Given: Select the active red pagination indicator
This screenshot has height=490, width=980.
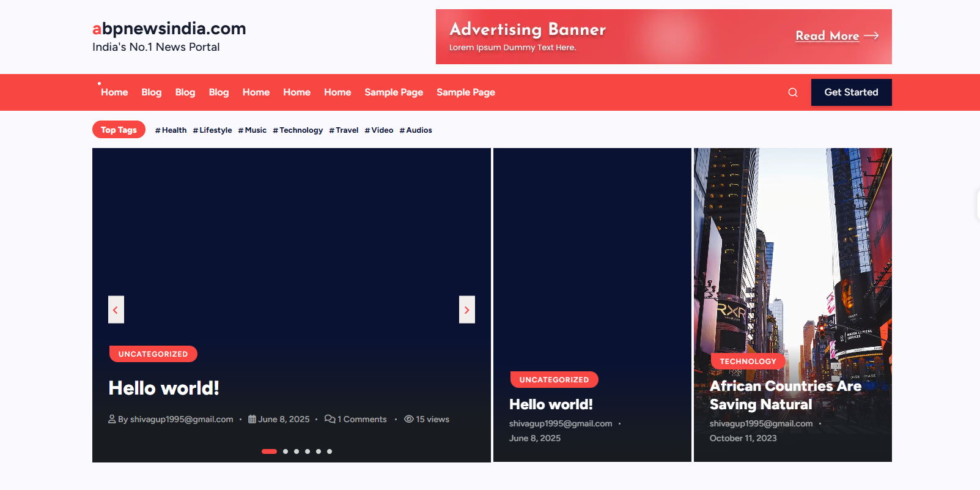Looking at the screenshot, I should pos(269,451).
